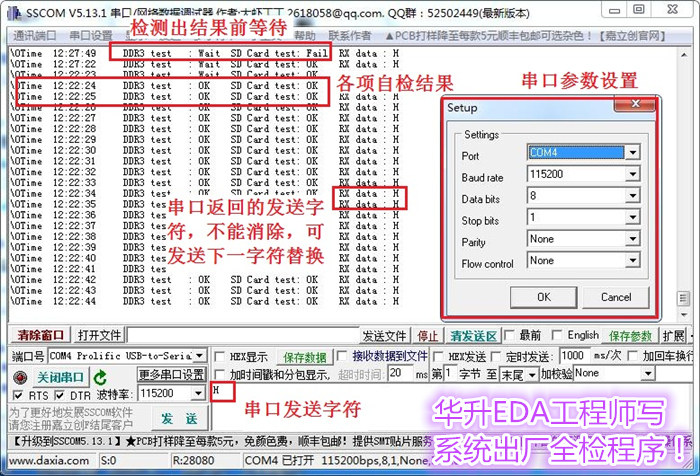
Task: Open the 通讯端口 menu
Action: tap(35, 35)
